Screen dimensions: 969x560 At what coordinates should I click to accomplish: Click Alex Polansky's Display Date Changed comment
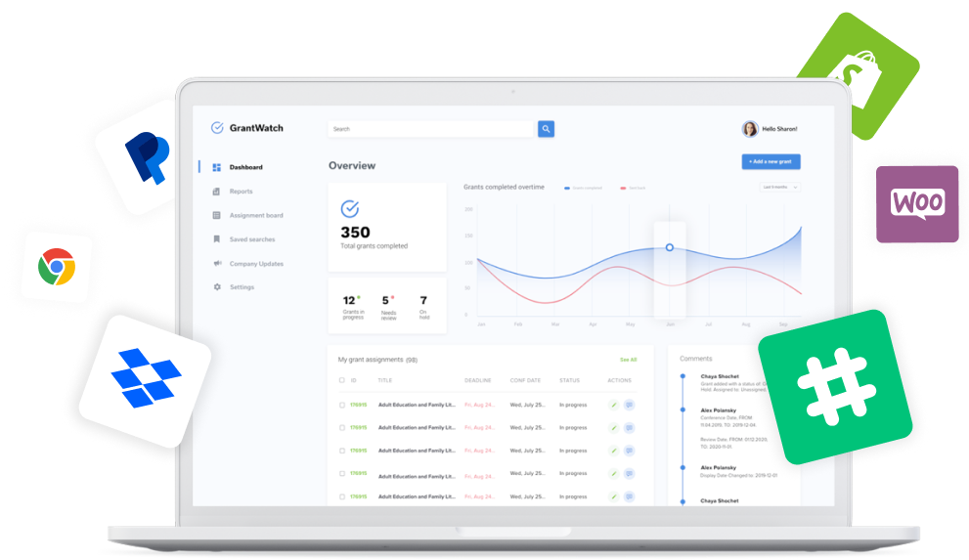tap(738, 472)
